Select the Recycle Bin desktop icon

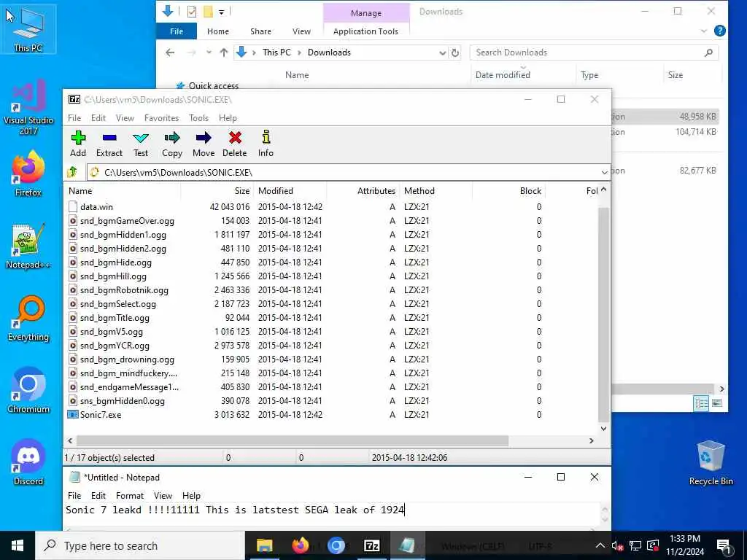pyautogui.click(x=711, y=462)
